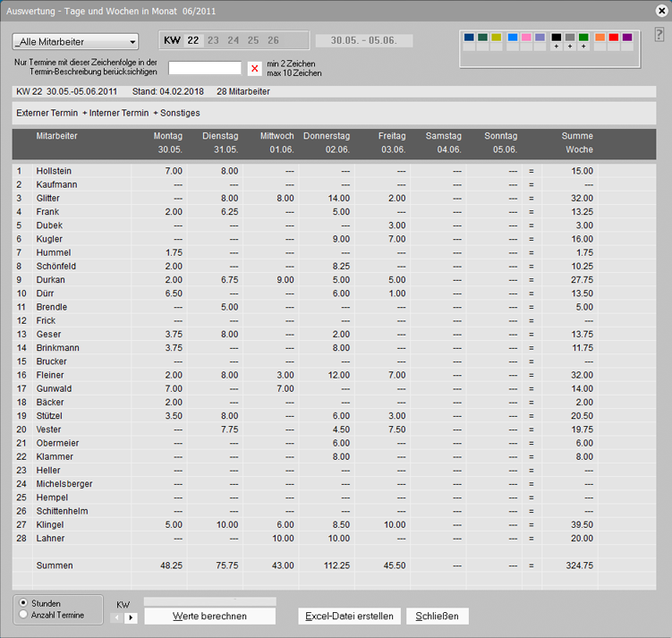672x638 pixels.
Task: Open the Alle Mitarbeiter dropdown
Action: point(75,41)
